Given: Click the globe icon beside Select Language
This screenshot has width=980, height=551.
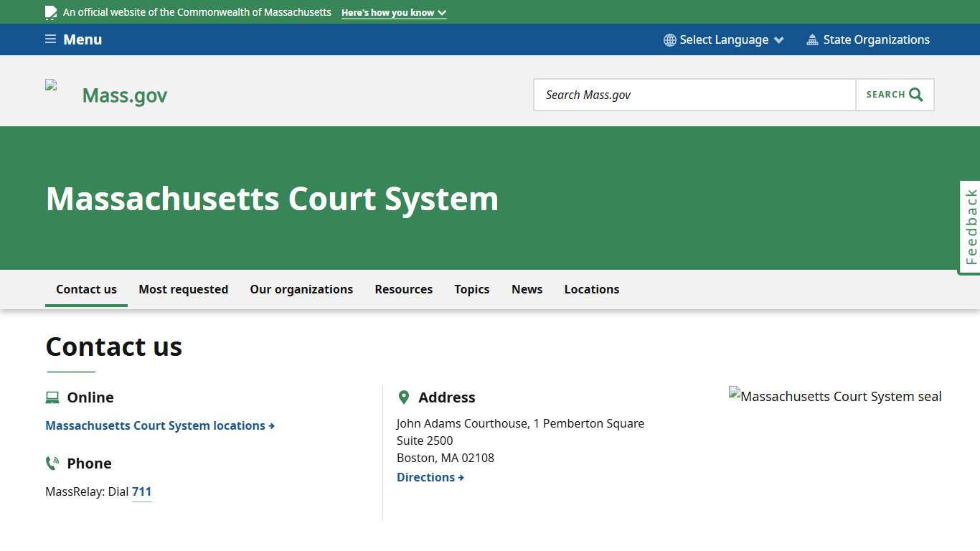Looking at the screenshot, I should coord(669,39).
